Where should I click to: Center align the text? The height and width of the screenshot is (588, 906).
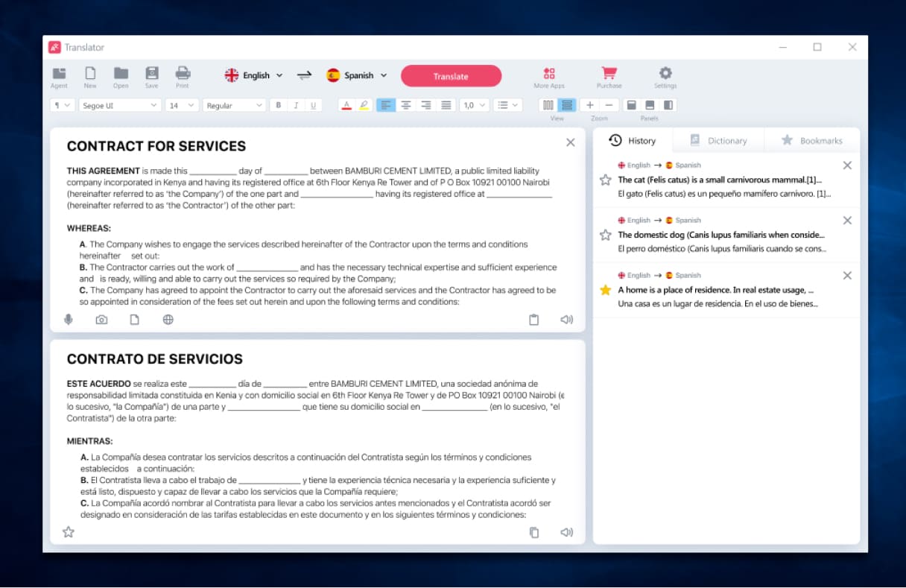[x=406, y=105]
